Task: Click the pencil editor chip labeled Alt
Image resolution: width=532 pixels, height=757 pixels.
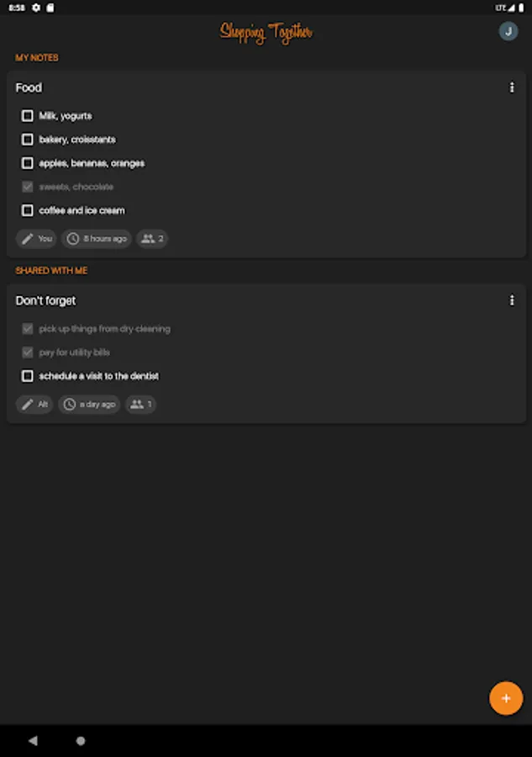Action: (x=34, y=405)
